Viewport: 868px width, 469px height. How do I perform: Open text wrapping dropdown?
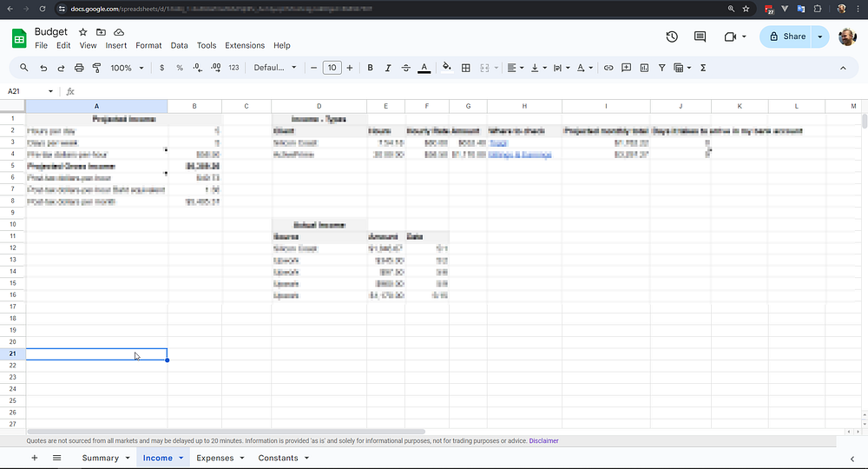pyautogui.click(x=562, y=68)
